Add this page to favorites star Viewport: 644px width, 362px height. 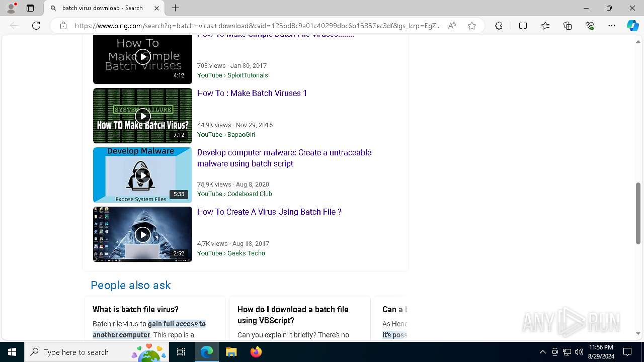tap(471, 26)
